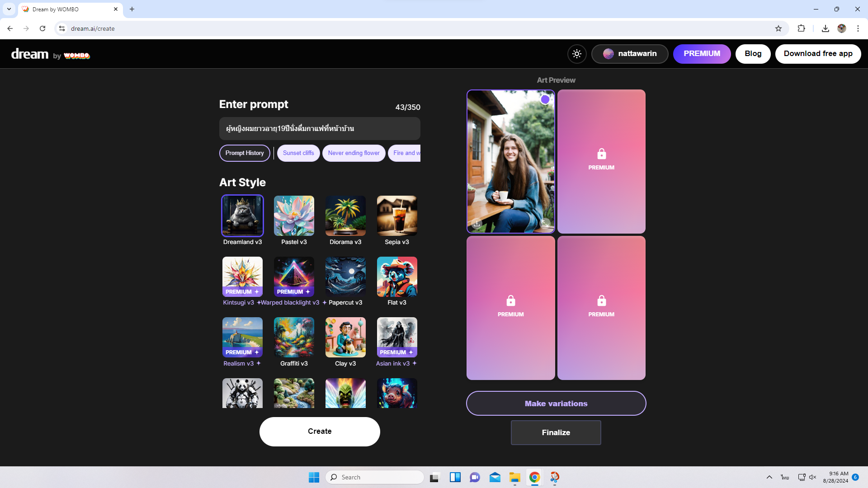
Task: Download the generated image via download icon
Action: coord(476,224)
